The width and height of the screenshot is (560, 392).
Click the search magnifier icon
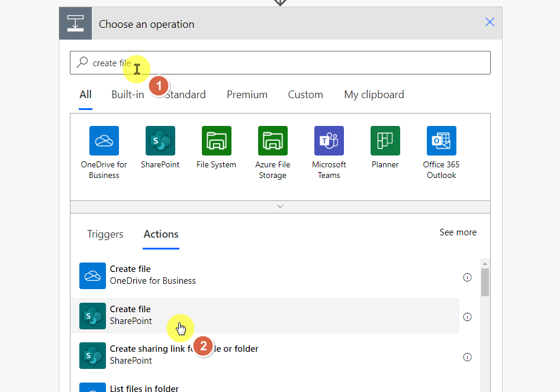[82, 63]
